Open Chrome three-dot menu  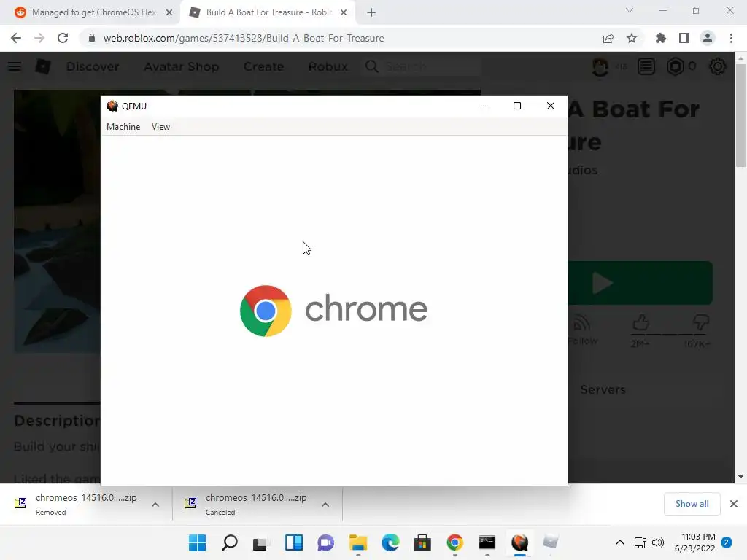click(731, 38)
